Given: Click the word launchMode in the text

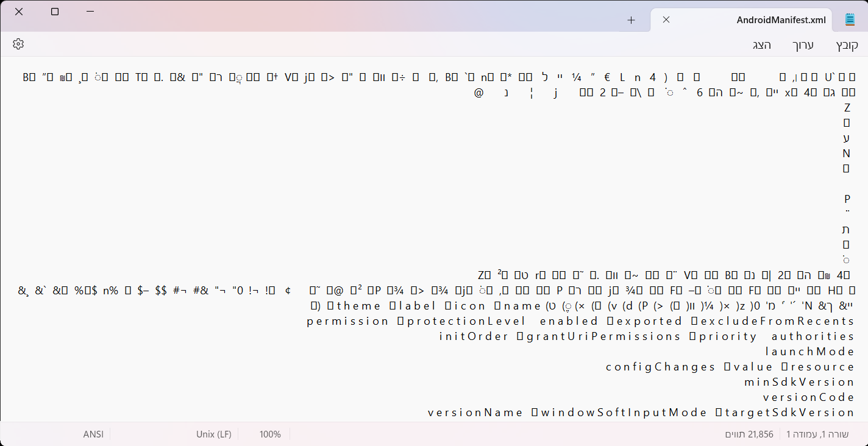Looking at the screenshot, I should point(810,352).
